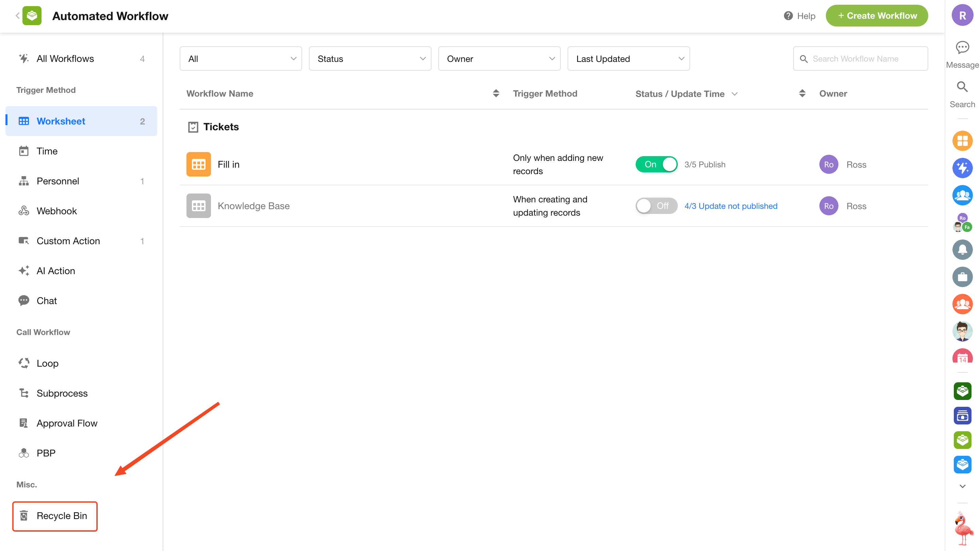980x551 pixels.
Task: Expand more apps chevron in right sidebar
Action: point(962,486)
